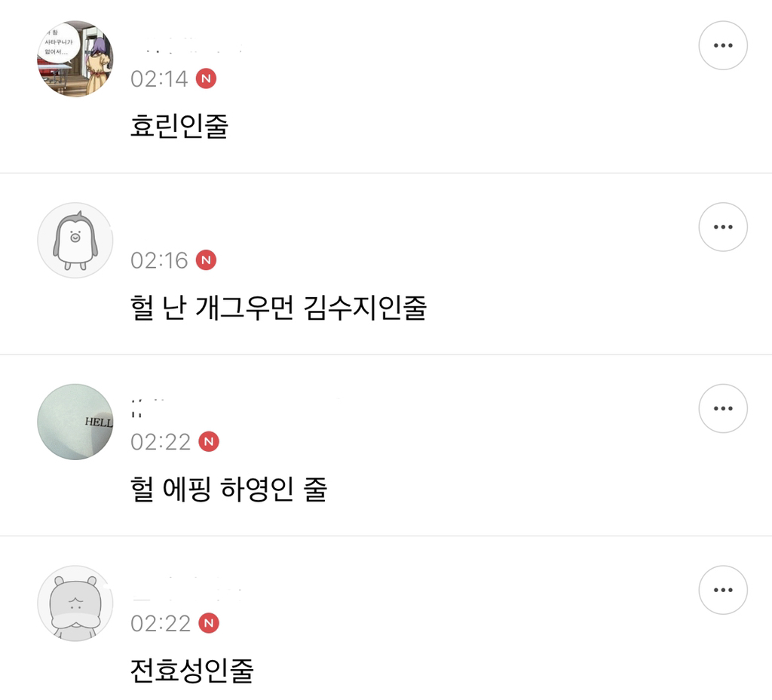Open more options for the 효린인줄 comment
Image resolution: width=772 pixels, height=700 pixels.
(722, 45)
